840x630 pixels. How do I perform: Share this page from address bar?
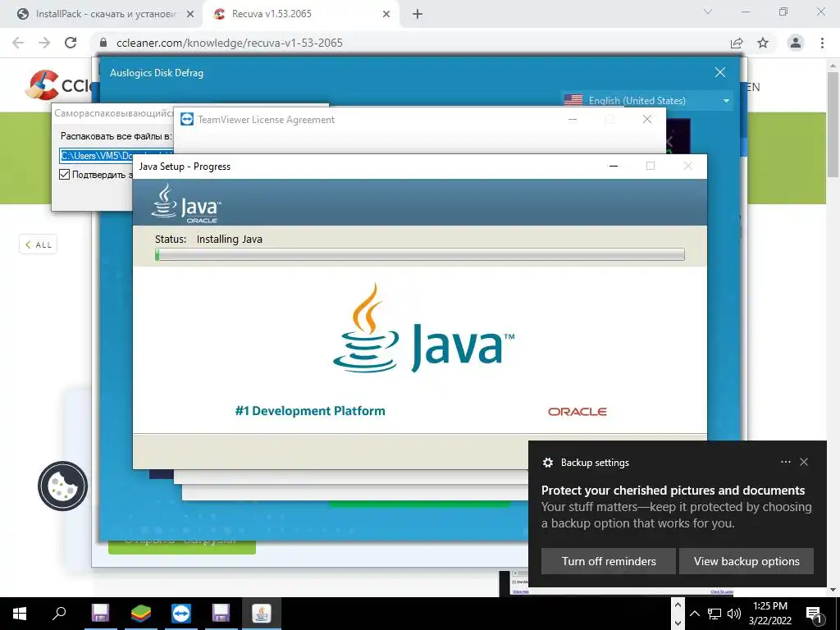pyautogui.click(x=737, y=43)
